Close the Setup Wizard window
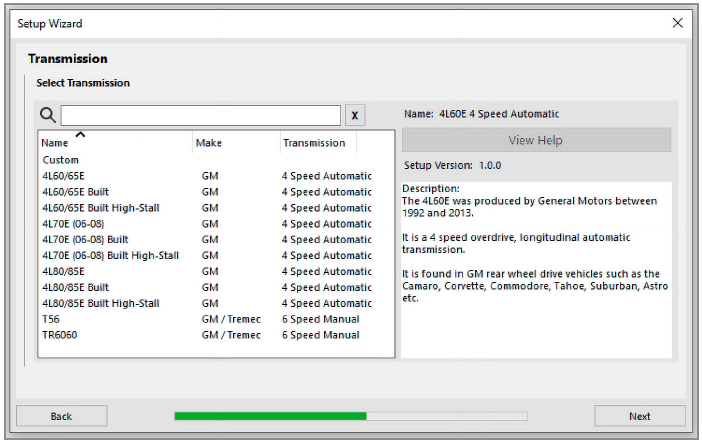Image resolution: width=702 pixels, height=444 pixels. coord(677,23)
